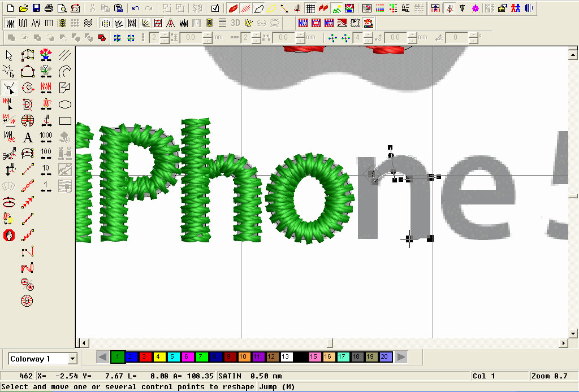Select the Reshape Object tool
The width and height of the screenshot is (579, 392).
pos(8,88)
